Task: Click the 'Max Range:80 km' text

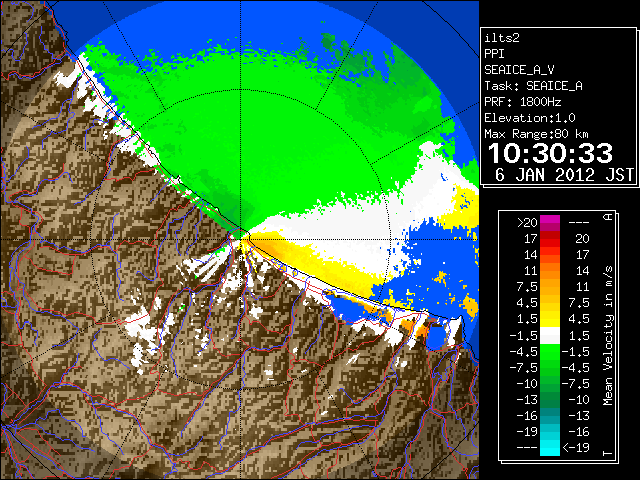Action: [537, 134]
